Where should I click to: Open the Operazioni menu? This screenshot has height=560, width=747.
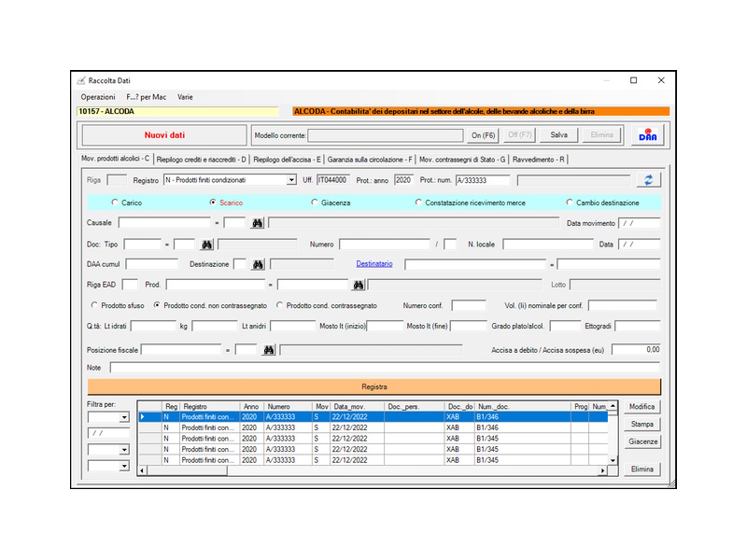(98, 97)
